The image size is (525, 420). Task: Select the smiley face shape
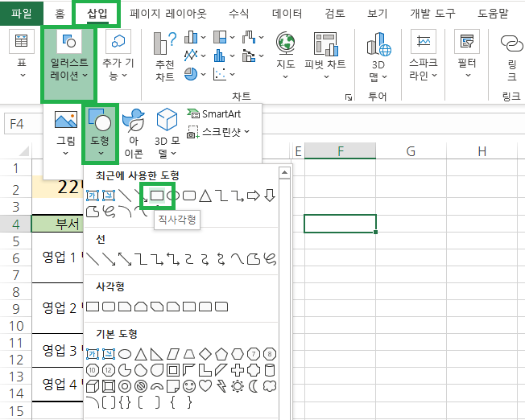[x=189, y=386]
